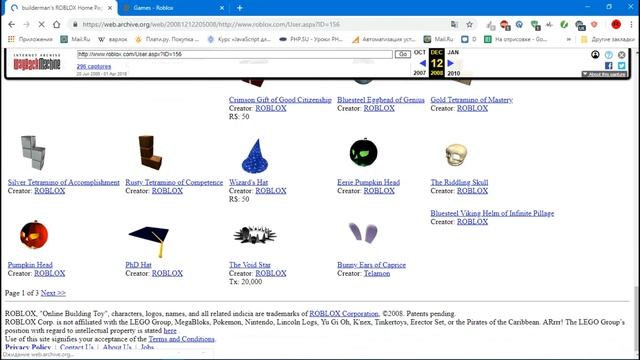
Task: Go to Next page link
Action: (x=53, y=293)
